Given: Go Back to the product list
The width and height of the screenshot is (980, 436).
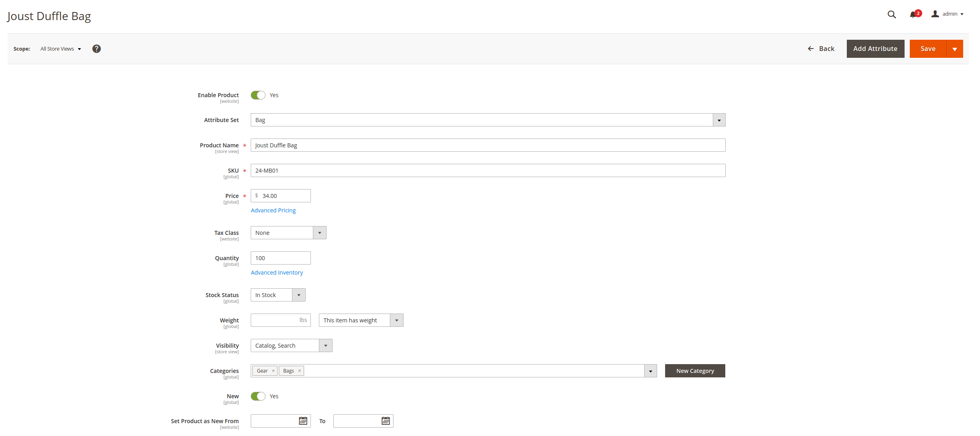Looking at the screenshot, I should (x=821, y=49).
